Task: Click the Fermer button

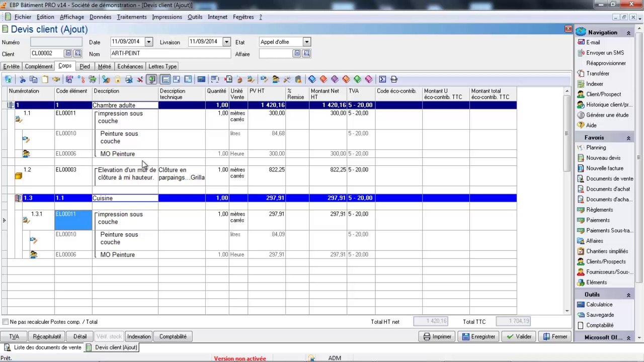Action: point(555,336)
